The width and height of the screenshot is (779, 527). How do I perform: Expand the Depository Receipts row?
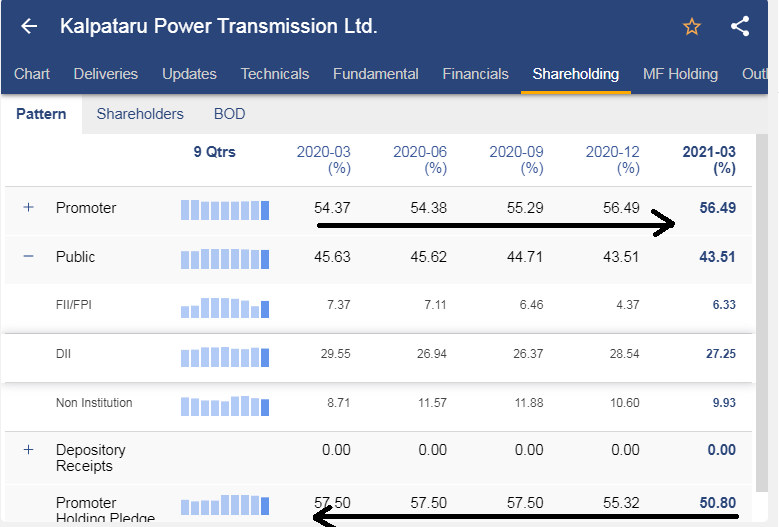click(x=28, y=450)
